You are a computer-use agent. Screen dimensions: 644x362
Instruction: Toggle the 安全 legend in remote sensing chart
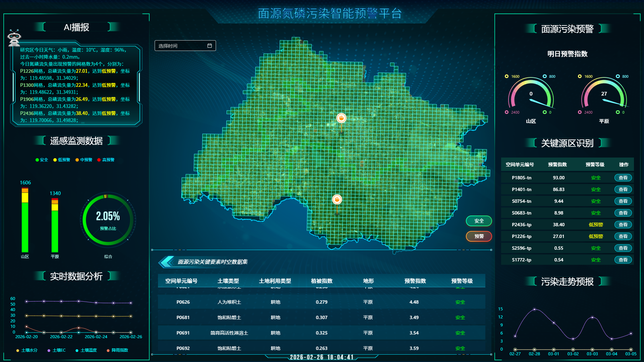click(x=42, y=160)
